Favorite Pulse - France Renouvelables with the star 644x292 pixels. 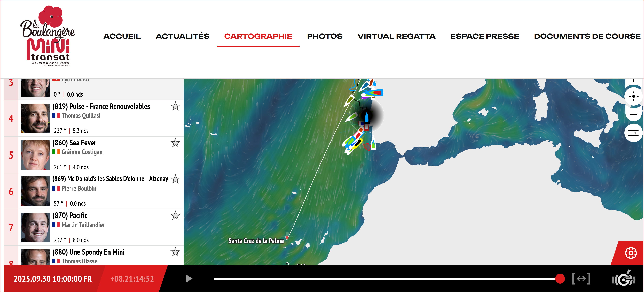coord(175,106)
